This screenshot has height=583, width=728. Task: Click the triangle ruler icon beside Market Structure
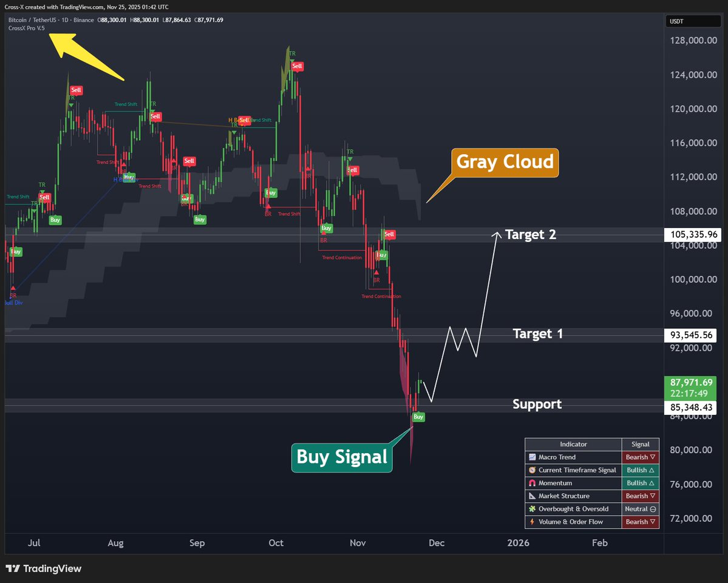[532, 496]
